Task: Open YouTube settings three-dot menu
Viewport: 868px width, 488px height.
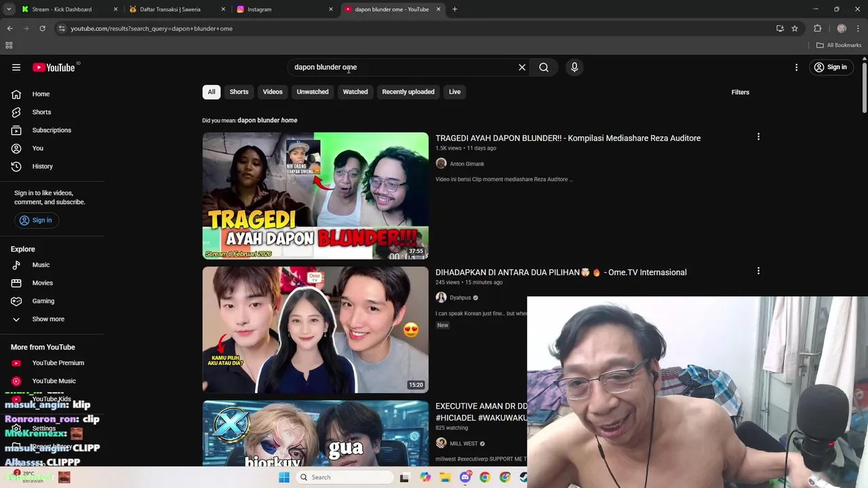Action: pos(797,67)
